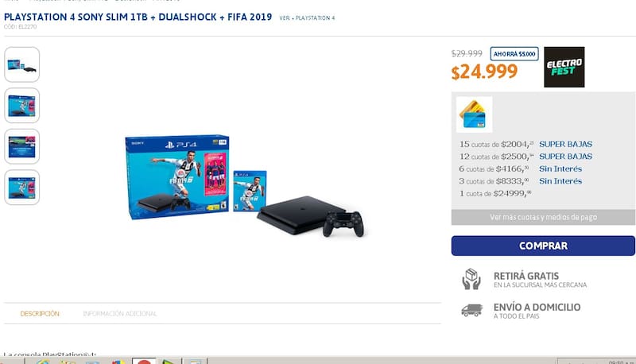
Task: Choose 12 cuotas SUPER BAJAS option
Action: pyautogui.click(x=525, y=157)
